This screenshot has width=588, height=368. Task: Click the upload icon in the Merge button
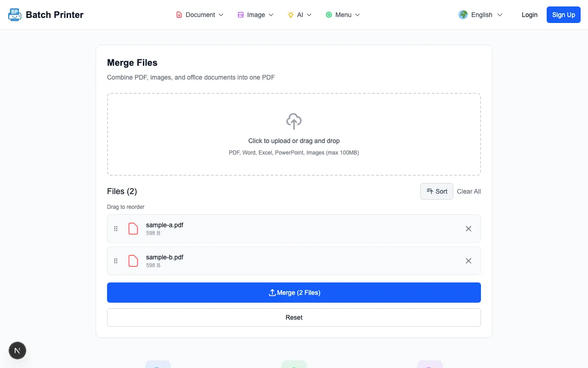272,293
